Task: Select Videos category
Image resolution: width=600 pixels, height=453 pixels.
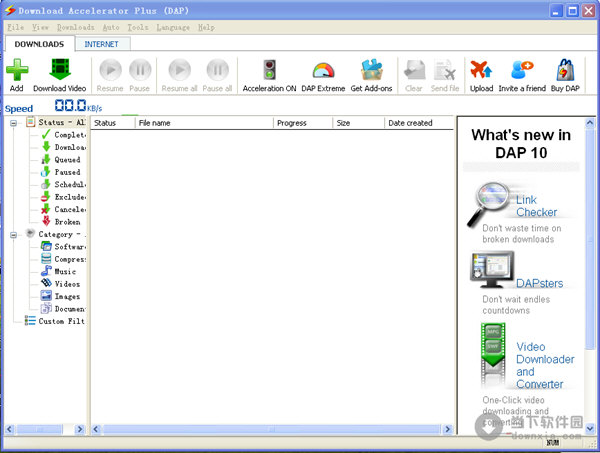Action: point(60,284)
